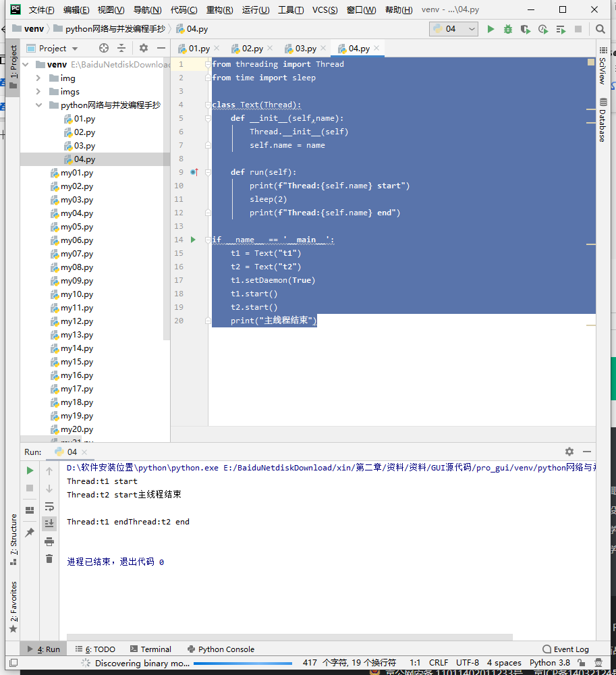Clear all Run console output with trash icon
616x675 pixels.
click(x=49, y=558)
